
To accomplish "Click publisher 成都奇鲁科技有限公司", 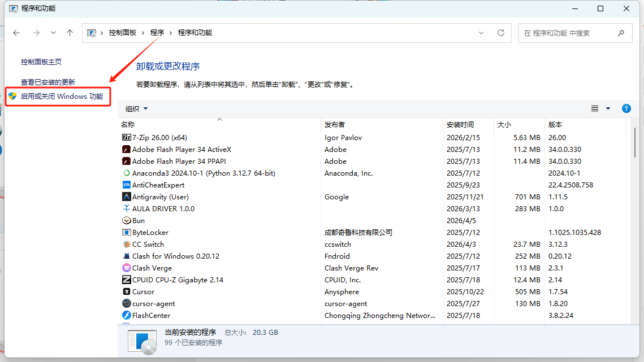I will (x=358, y=232).
